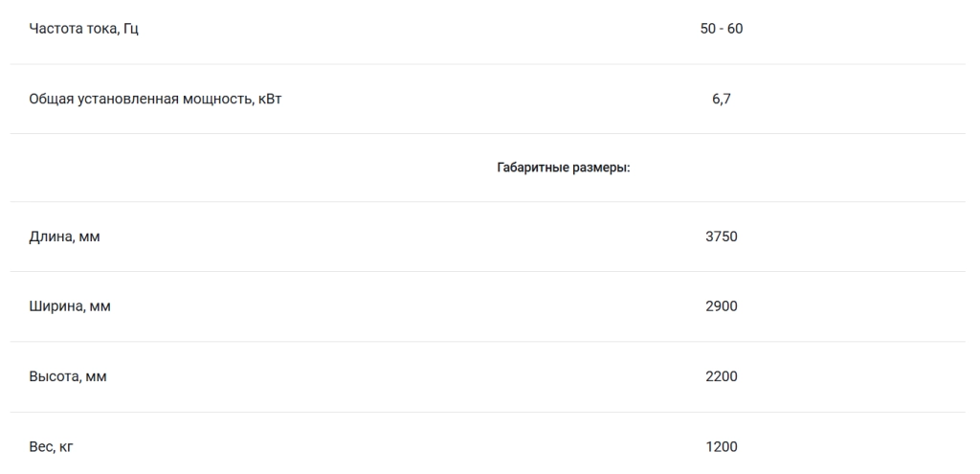Screen dimensions: 980x474
Task: Select the 2900 width value
Action: pyautogui.click(x=722, y=306)
